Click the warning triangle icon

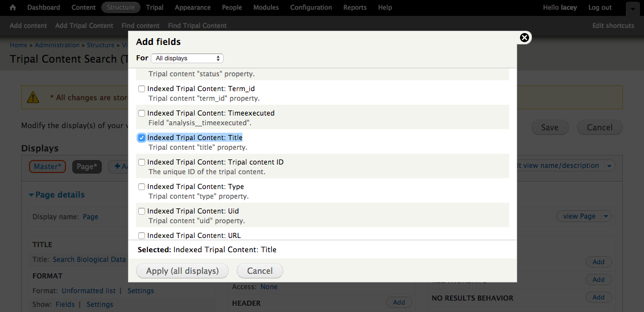(x=34, y=97)
